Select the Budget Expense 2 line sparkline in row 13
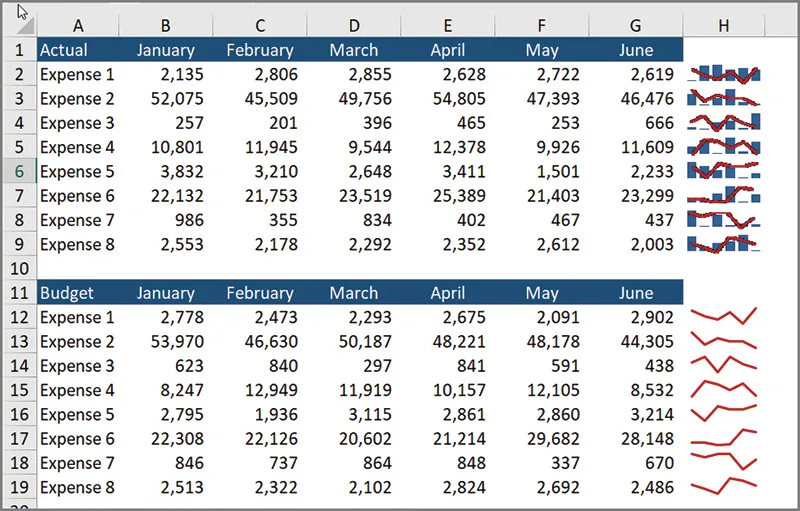The width and height of the screenshot is (800, 511). click(x=724, y=342)
